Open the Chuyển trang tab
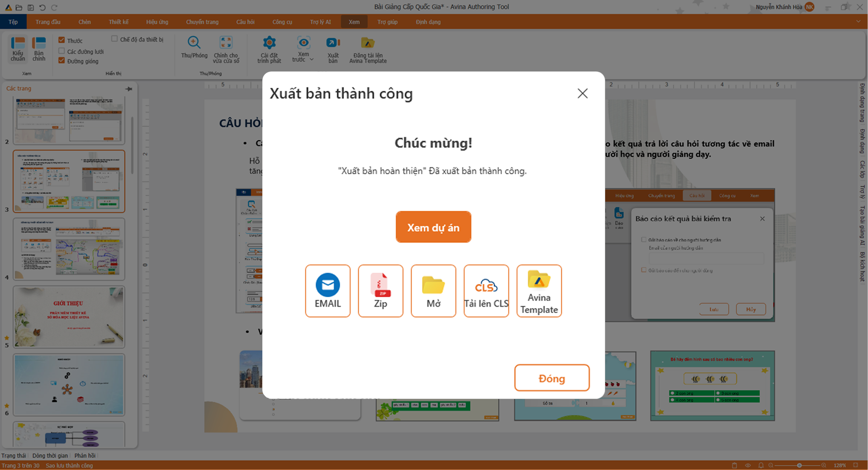Screen dimensions: 868x470 coord(202,22)
